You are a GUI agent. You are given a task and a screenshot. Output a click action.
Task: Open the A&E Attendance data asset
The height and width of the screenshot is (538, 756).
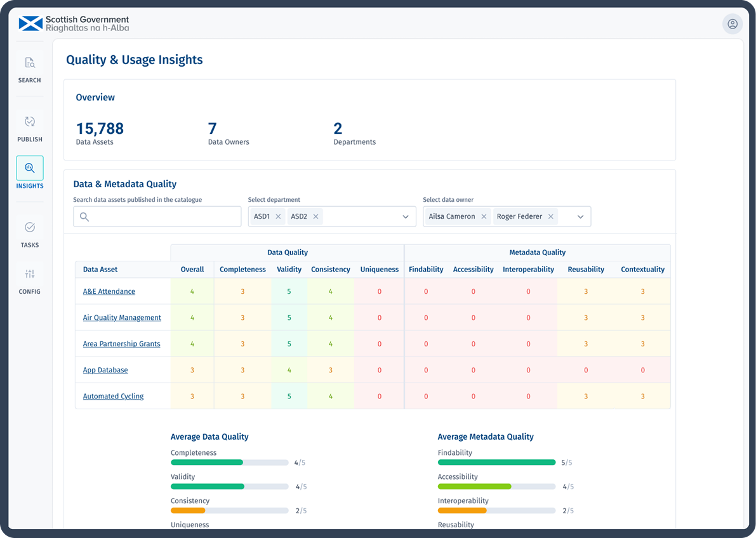(107, 291)
